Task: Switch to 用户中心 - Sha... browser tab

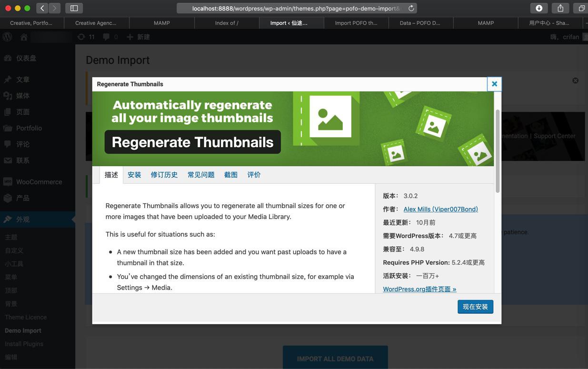Action: pos(550,23)
